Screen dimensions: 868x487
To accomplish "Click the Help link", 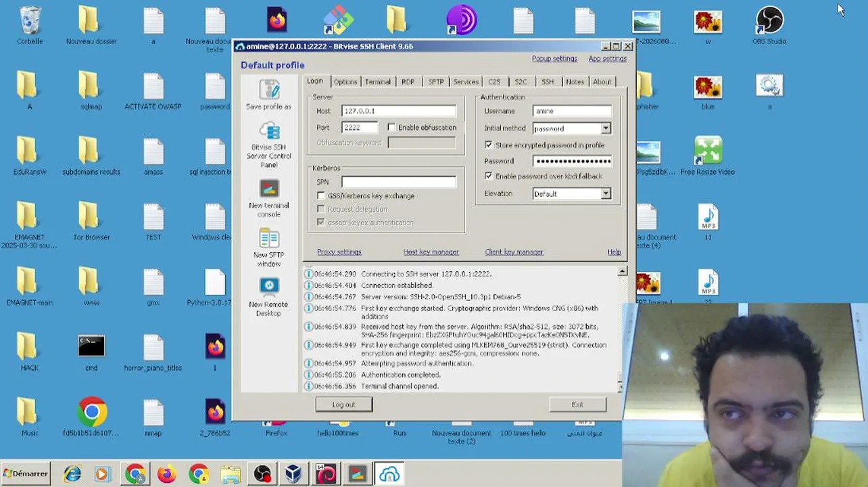I will click(614, 252).
